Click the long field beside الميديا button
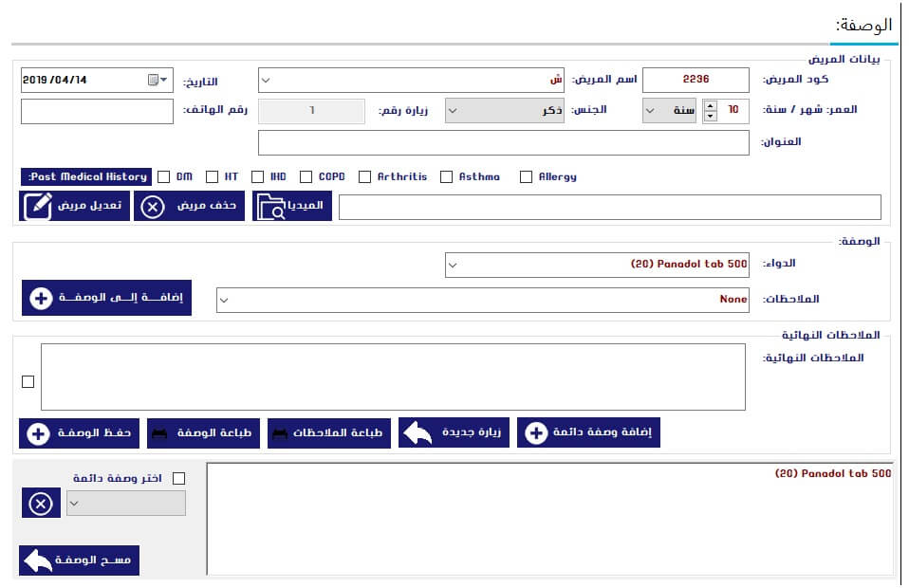This screenshot has height=588, width=909. [x=610, y=208]
